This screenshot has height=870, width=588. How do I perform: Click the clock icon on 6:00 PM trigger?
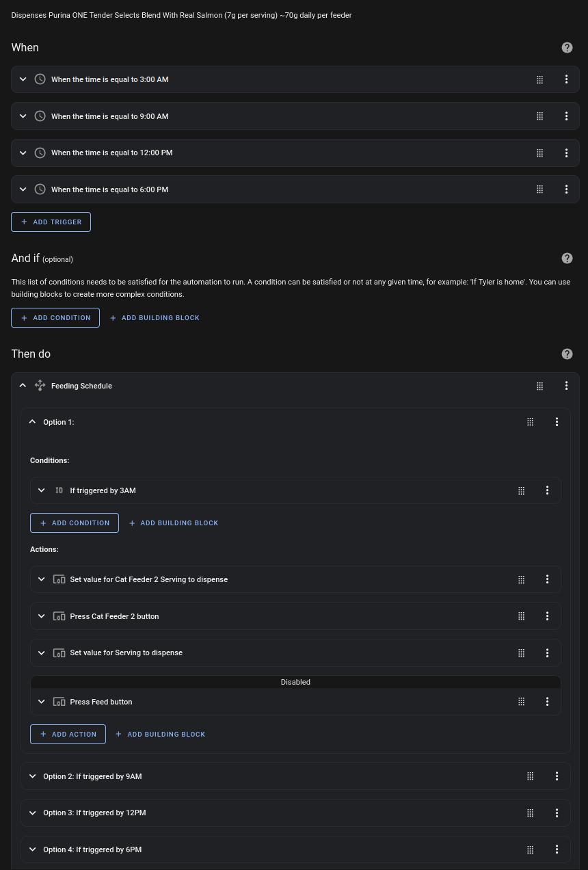[x=40, y=189]
